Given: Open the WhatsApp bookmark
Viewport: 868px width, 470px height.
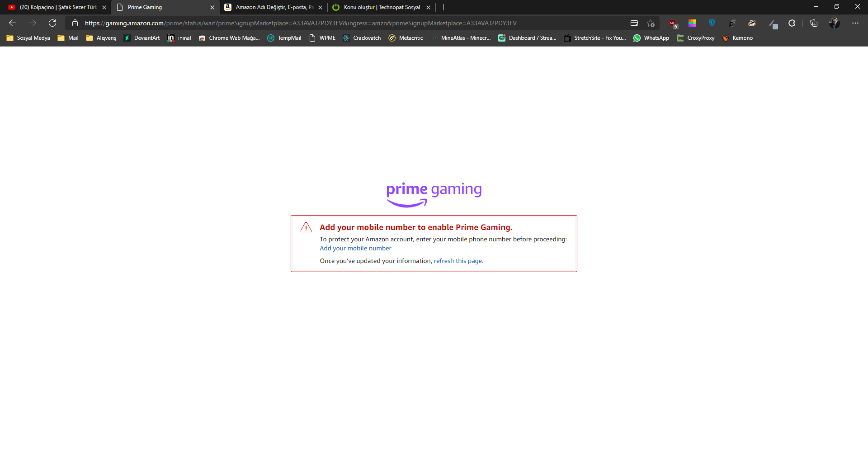Looking at the screenshot, I should [x=651, y=38].
